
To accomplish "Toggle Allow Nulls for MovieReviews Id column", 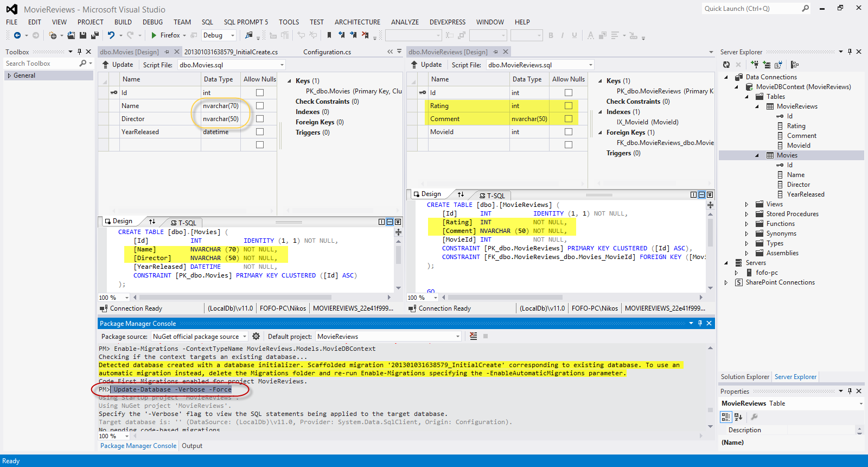I will coord(569,93).
